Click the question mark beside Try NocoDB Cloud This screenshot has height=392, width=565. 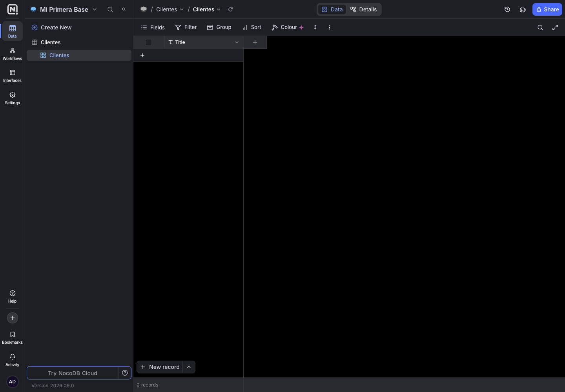click(x=125, y=373)
